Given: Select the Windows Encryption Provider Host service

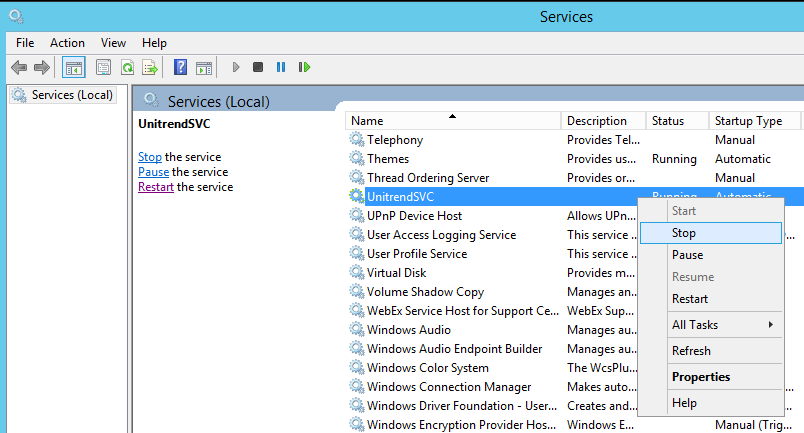Looking at the screenshot, I should tap(574, 424).
